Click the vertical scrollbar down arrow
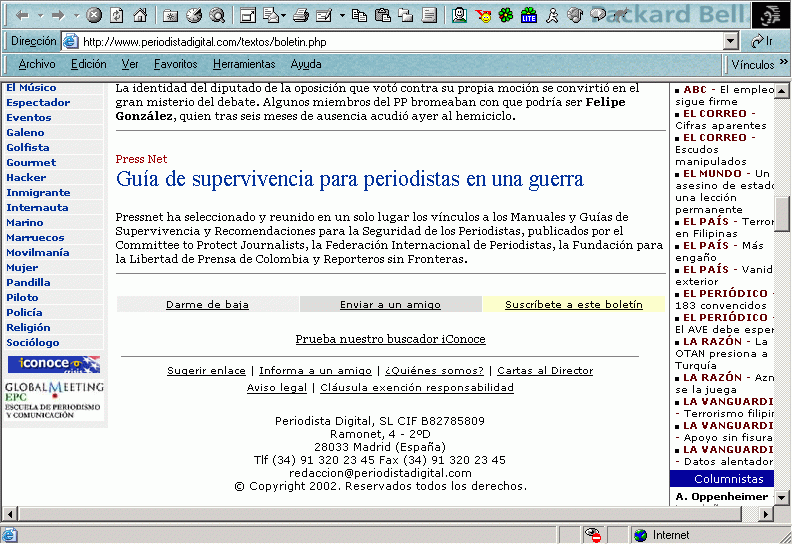 [x=782, y=498]
